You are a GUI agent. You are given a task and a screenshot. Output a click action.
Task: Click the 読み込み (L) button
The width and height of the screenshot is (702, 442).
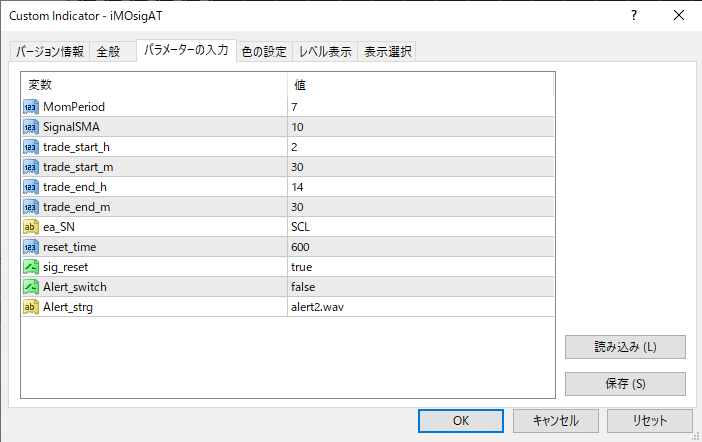pyautogui.click(x=625, y=347)
